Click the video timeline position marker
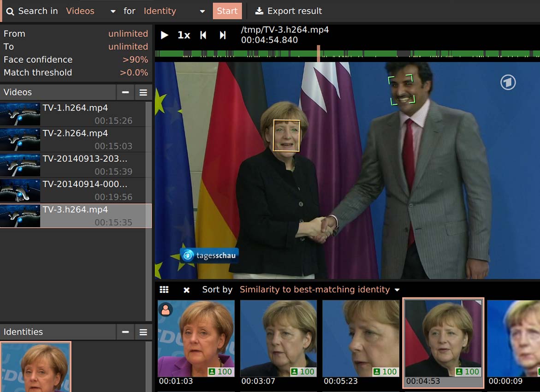 [x=318, y=53]
